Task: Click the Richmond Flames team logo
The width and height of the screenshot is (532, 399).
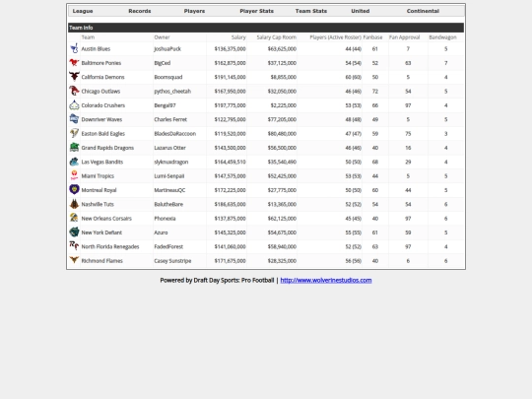Action: [74, 260]
